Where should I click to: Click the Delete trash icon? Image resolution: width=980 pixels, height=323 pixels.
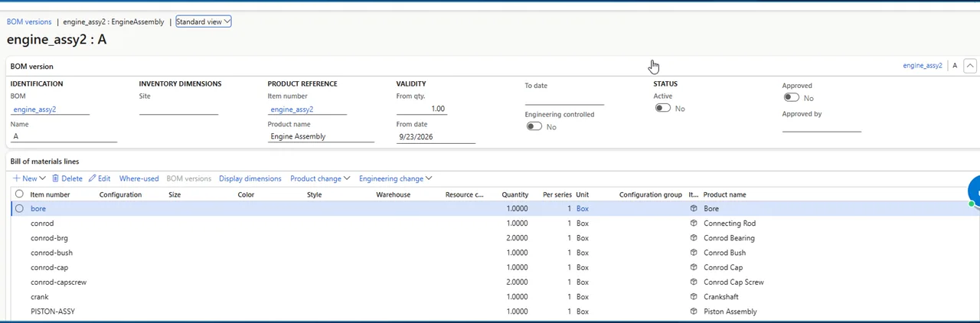(x=55, y=178)
